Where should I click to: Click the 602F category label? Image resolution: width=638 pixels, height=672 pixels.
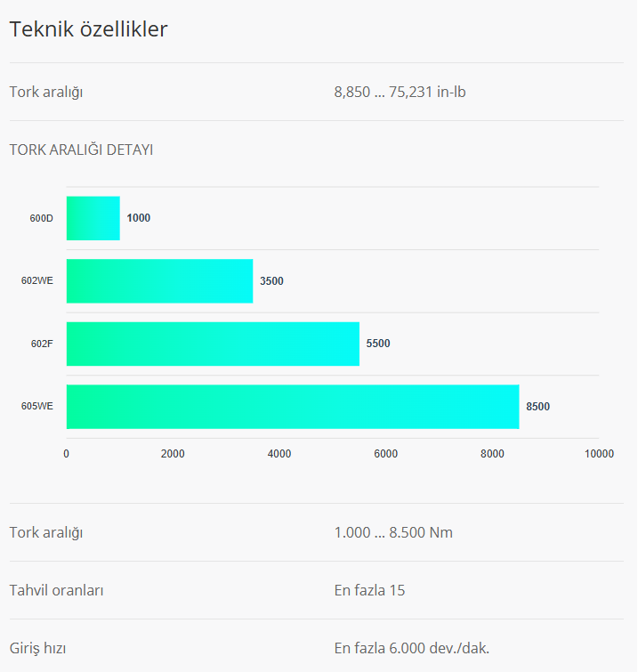(x=42, y=344)
